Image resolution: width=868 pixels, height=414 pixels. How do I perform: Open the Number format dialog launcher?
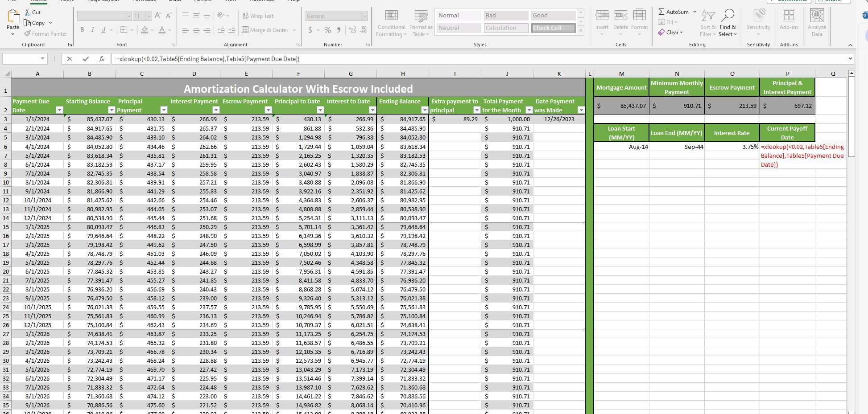[368, 45]
